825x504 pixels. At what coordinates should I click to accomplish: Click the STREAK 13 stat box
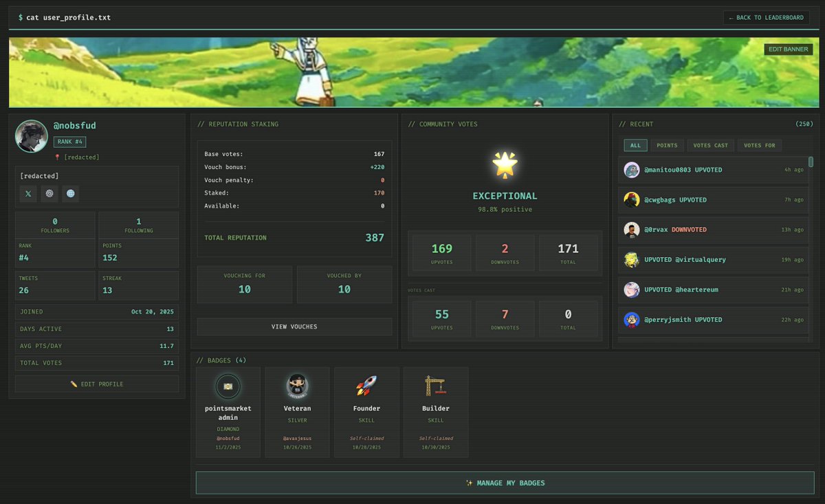(x=139, y=285)
